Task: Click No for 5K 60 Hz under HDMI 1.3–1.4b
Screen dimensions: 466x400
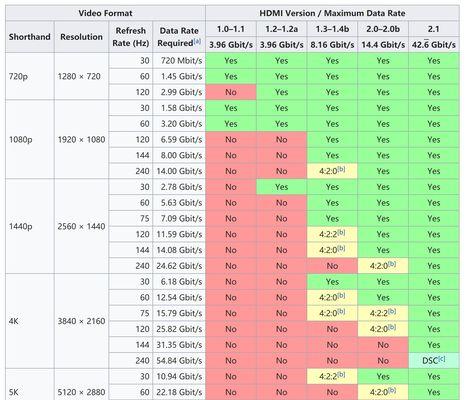Action: 332,392
